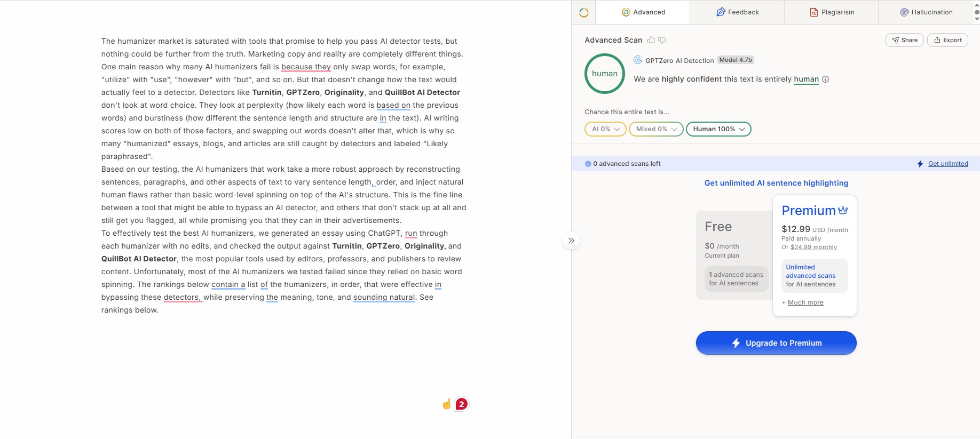Switch to the Feedback tab
Screen dimensions: 980x439
737,12
